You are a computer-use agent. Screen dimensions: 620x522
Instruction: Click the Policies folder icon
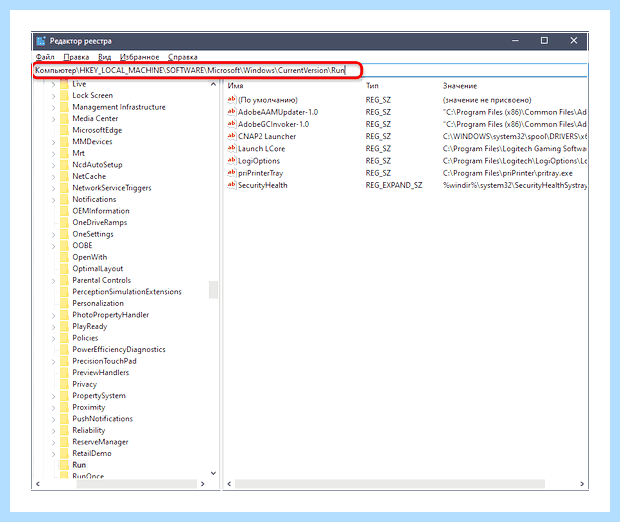pyautogui.click(x=64, y=338)
